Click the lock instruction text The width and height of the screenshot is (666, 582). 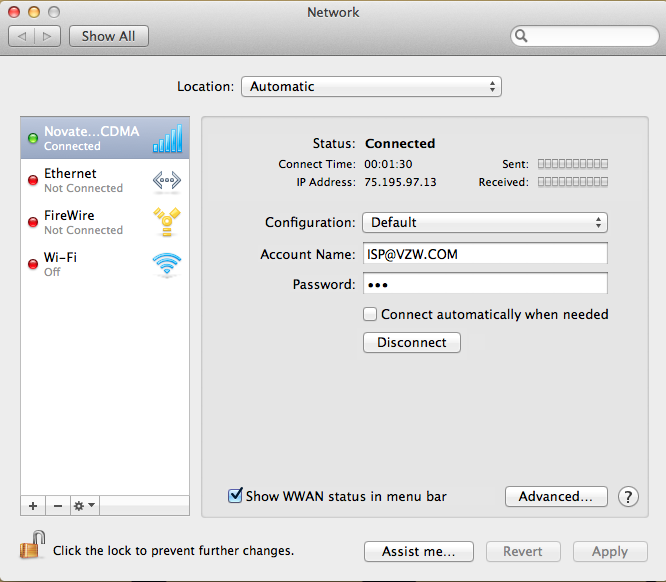(173, 551)
